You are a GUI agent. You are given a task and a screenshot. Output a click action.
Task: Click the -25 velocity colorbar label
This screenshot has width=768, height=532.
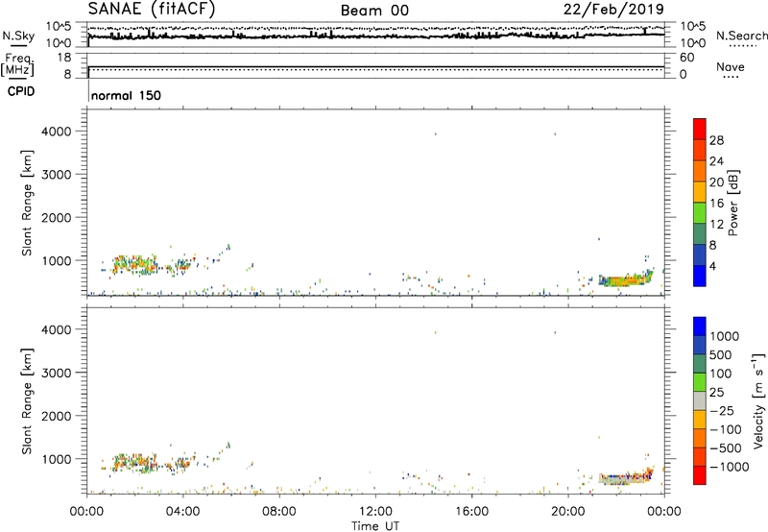[722, 410]
